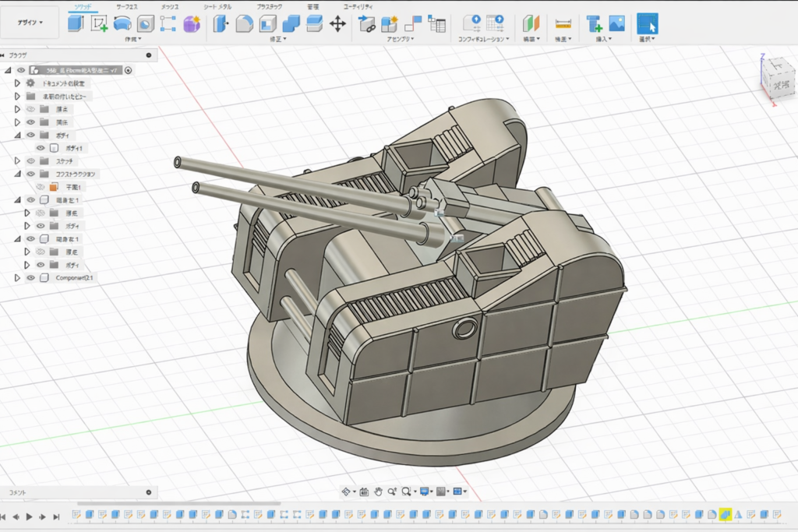Expand the スケッチ folder in browser

coord(17,161)
